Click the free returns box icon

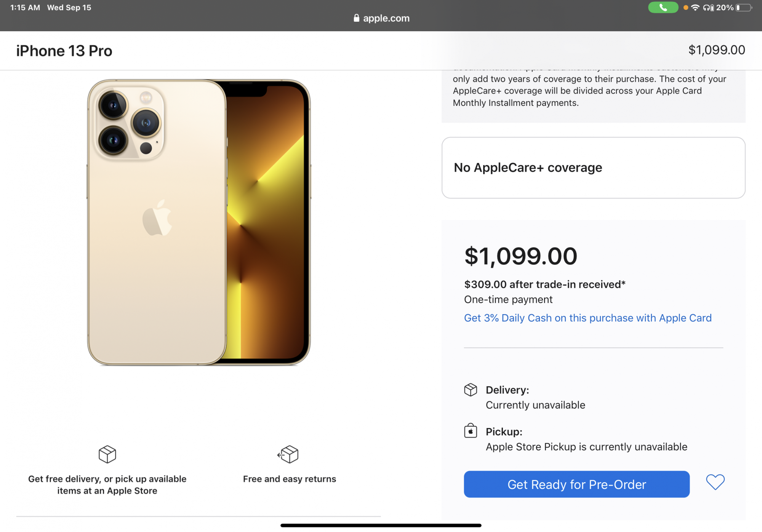(x=288, y=454)
